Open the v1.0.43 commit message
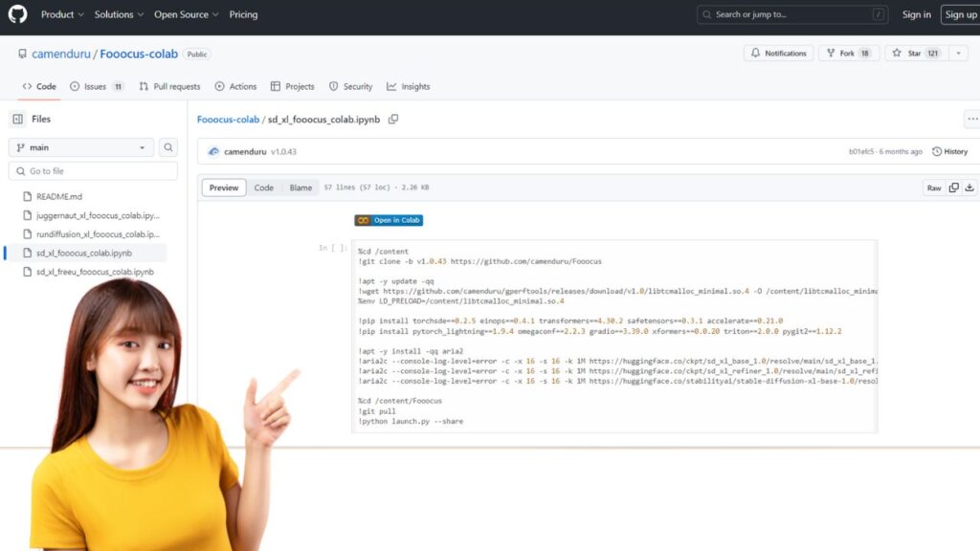 [x=283, y=152]
